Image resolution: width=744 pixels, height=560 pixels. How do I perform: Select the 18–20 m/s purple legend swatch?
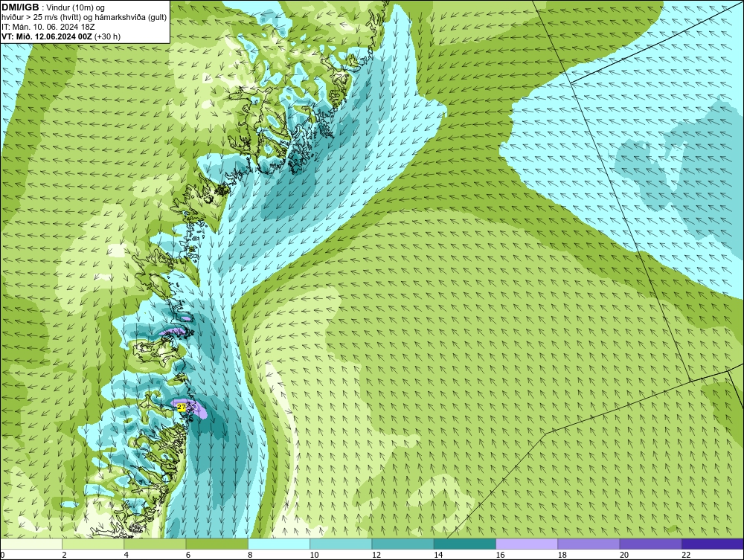point(589,544)
